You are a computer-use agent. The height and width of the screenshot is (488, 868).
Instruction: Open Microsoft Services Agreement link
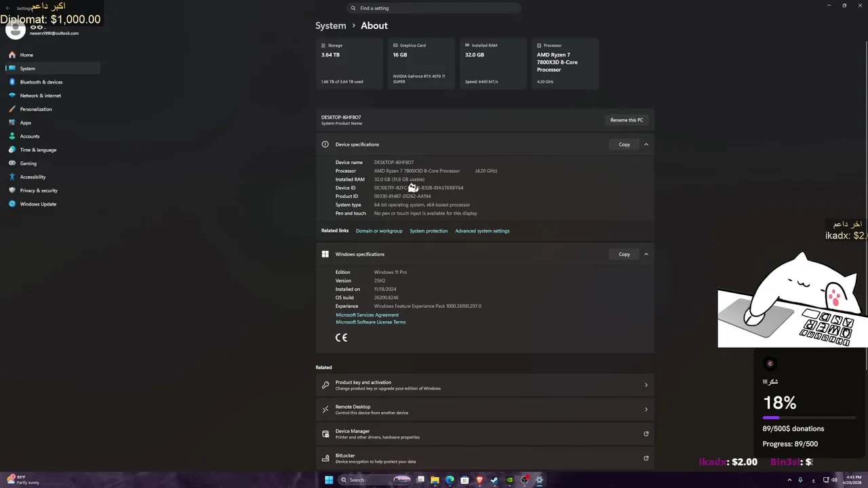(x=367, y=315)
